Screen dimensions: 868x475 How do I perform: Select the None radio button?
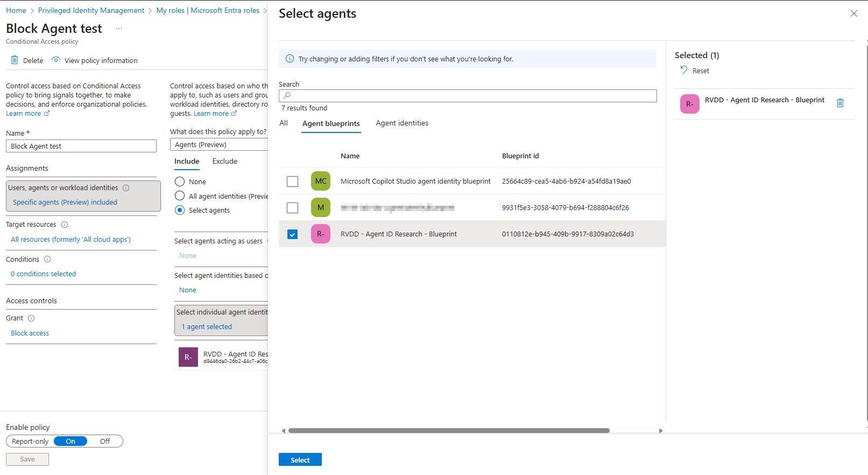180,182
